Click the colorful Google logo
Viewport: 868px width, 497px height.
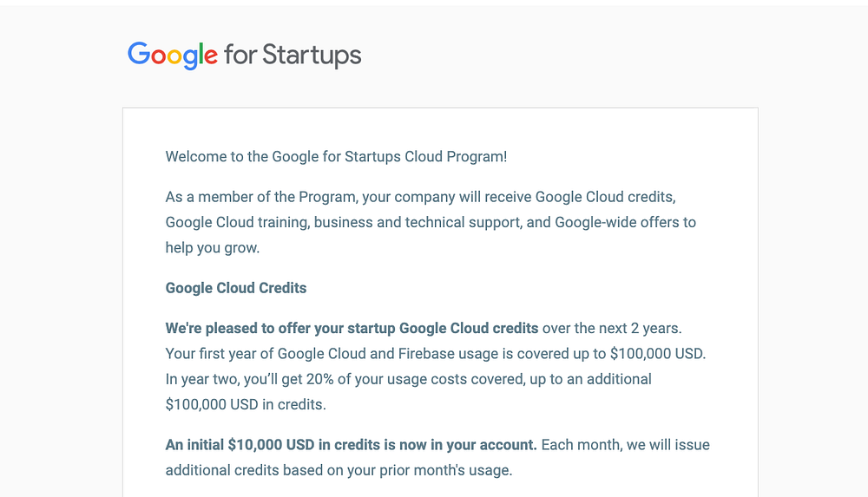[x=173, y=55]
